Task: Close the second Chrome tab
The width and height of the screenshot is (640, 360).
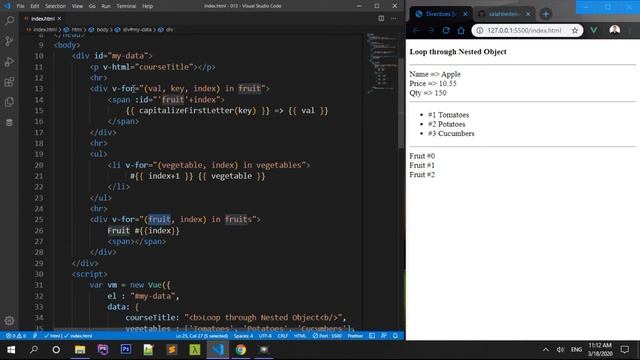Action: point(528,14)
